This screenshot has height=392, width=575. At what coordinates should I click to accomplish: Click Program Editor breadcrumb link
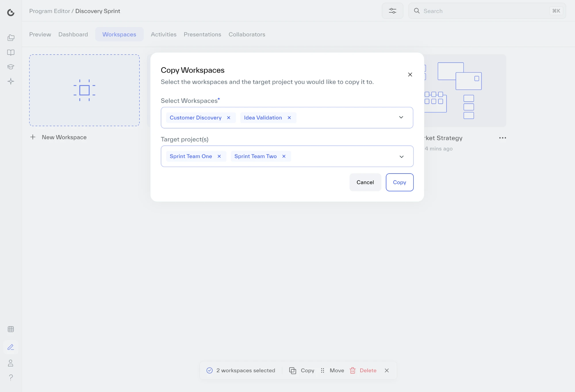click(49, 11)
